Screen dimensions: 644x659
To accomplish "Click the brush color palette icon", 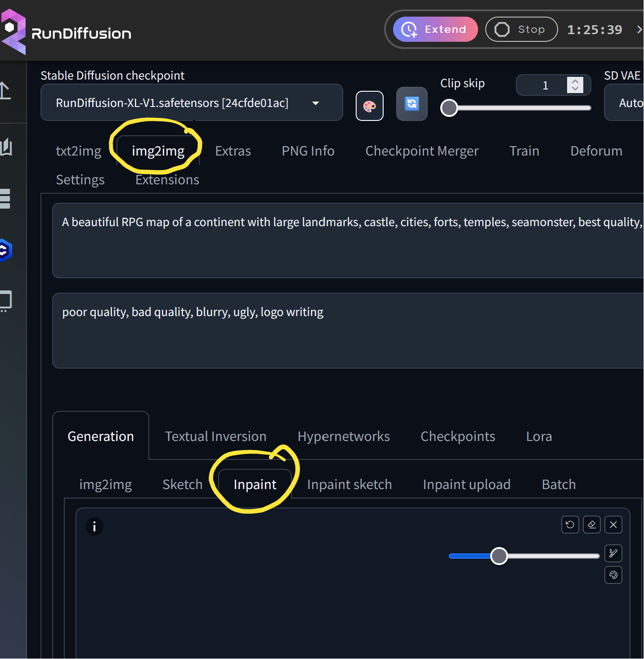I will point(613,575).
